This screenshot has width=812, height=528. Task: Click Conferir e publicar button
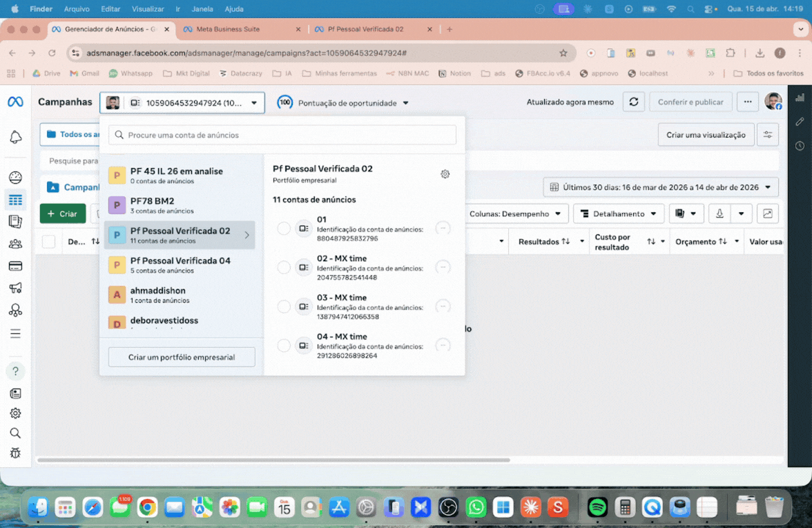[690, 102]
